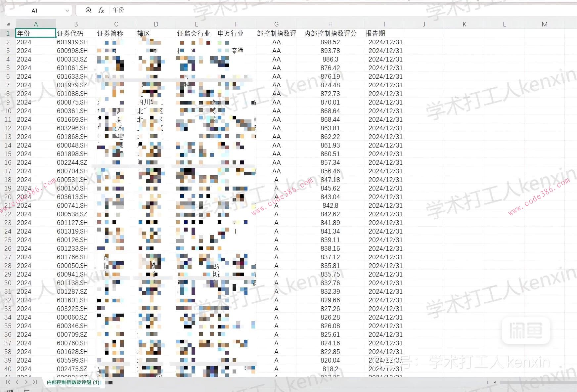Select the cell with code 605599.SH
The image size is (577, 392).
76,360
